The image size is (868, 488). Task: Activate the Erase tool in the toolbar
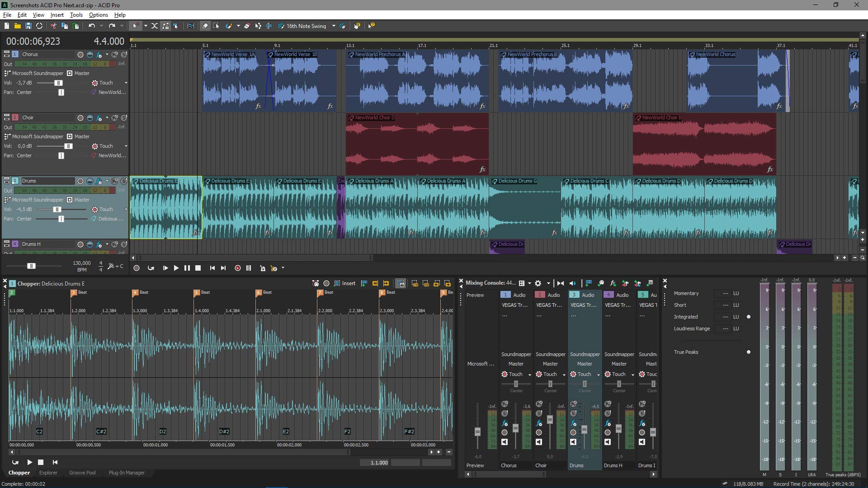tap(247, 26)
